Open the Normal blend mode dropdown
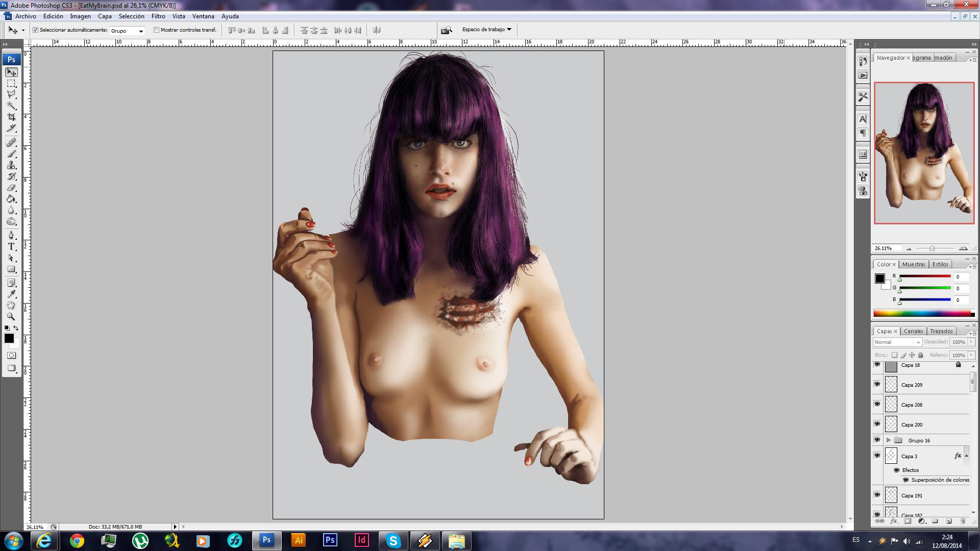Image resolution: width=980 pixels, height=551 pixels. pos(897,342)
